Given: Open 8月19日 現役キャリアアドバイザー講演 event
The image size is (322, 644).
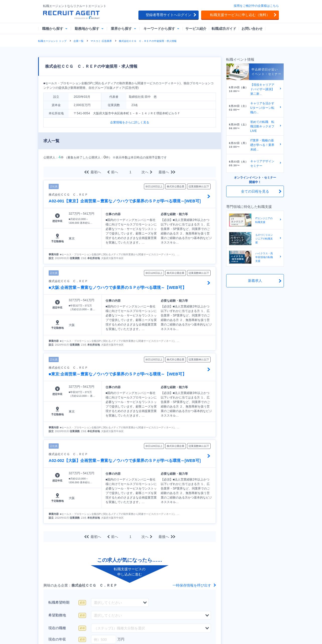Looking at the screenshot, I should [255, 89].
